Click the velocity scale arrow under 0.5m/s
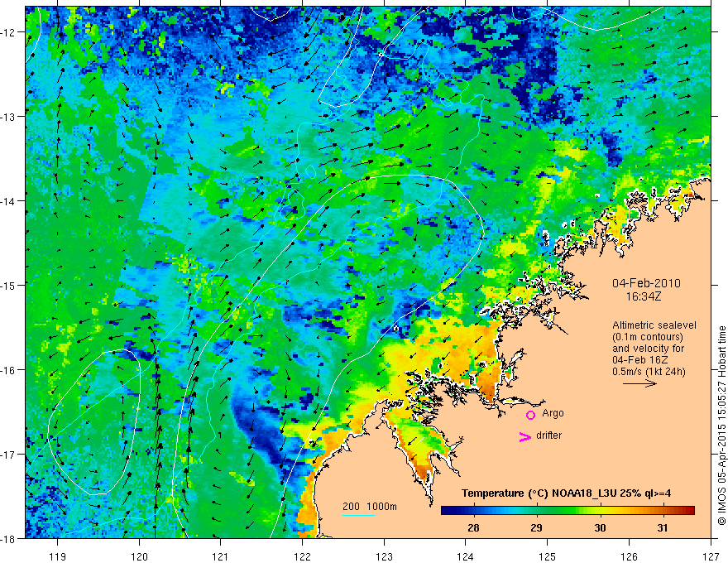This screenshot has height=563, width=728. 639,383
